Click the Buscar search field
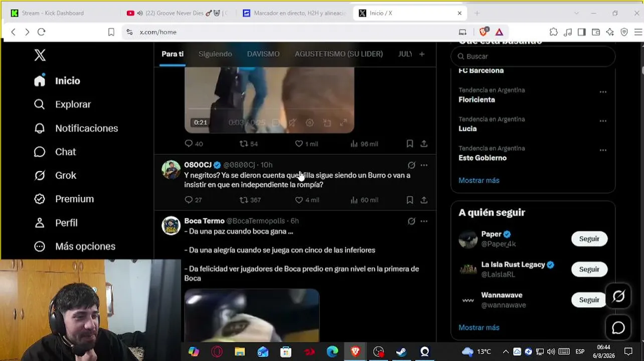The height and width of the screenshot is (361, 644). tap(533, 57)
